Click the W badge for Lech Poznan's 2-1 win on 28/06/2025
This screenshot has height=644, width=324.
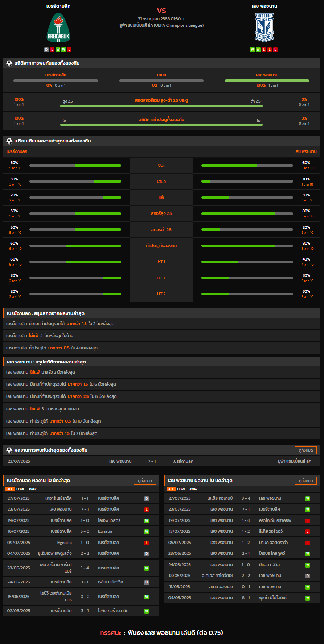coord(308,554)
